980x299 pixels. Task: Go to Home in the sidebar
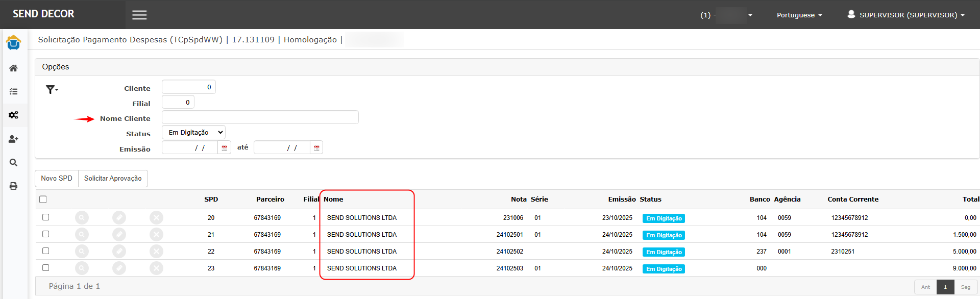pos(14,68)
